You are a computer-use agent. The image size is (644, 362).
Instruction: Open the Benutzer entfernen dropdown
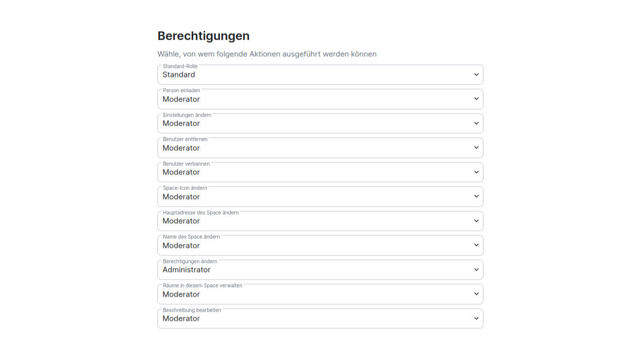(x=320, y=148)
